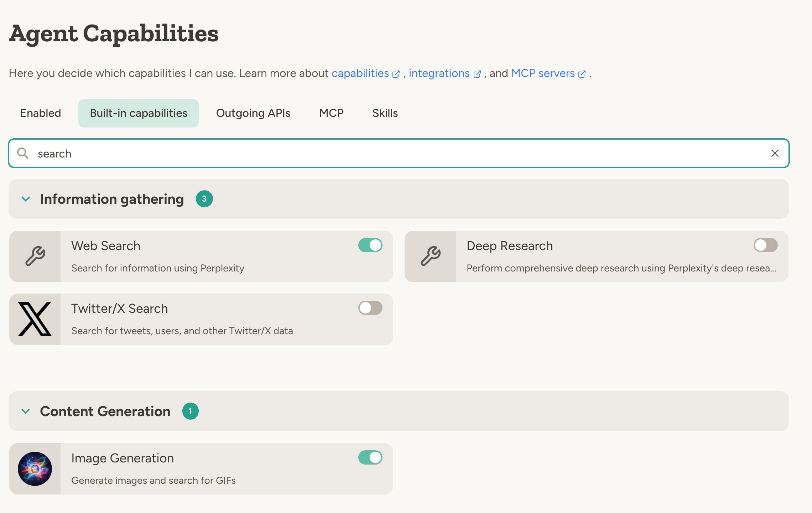Select the Built-in capabilities tab
812x513 pixels.
(139, 113)
